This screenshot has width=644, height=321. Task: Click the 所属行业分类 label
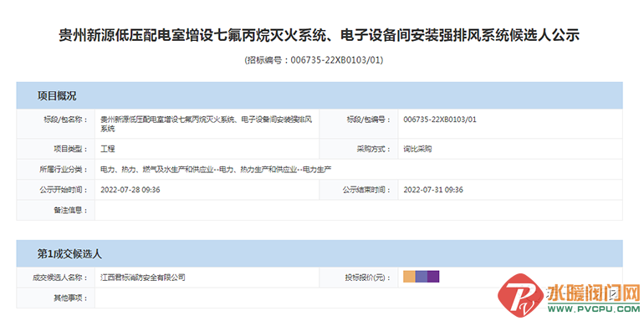(63, 169)
